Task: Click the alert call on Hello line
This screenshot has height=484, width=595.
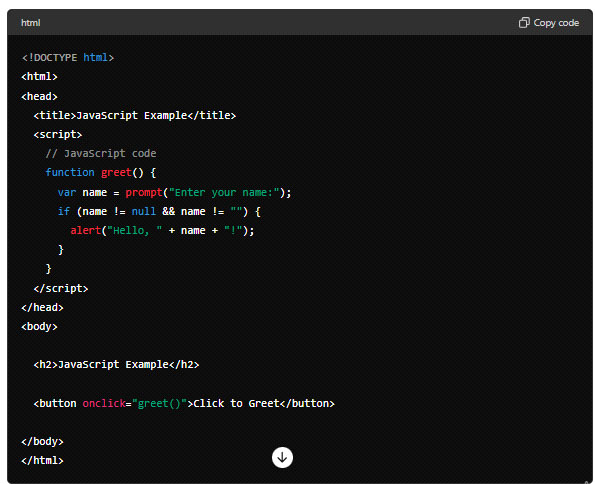Action: click(x=86, y=230)
